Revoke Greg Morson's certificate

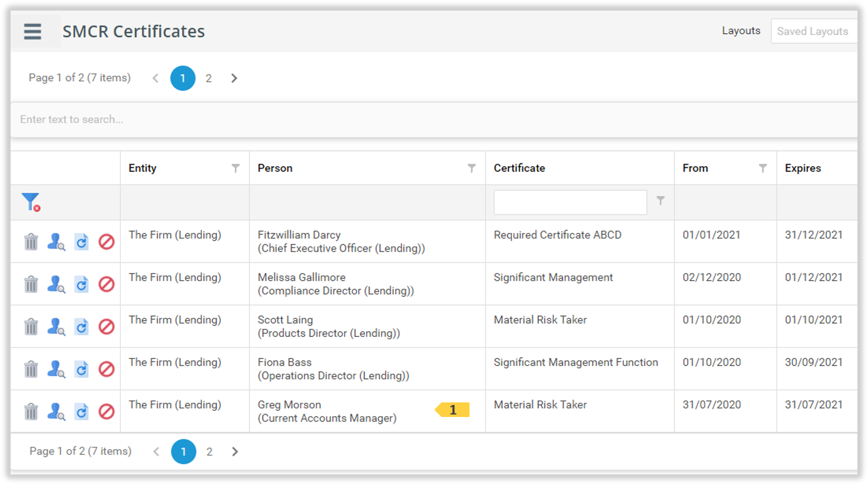point(106,411)
